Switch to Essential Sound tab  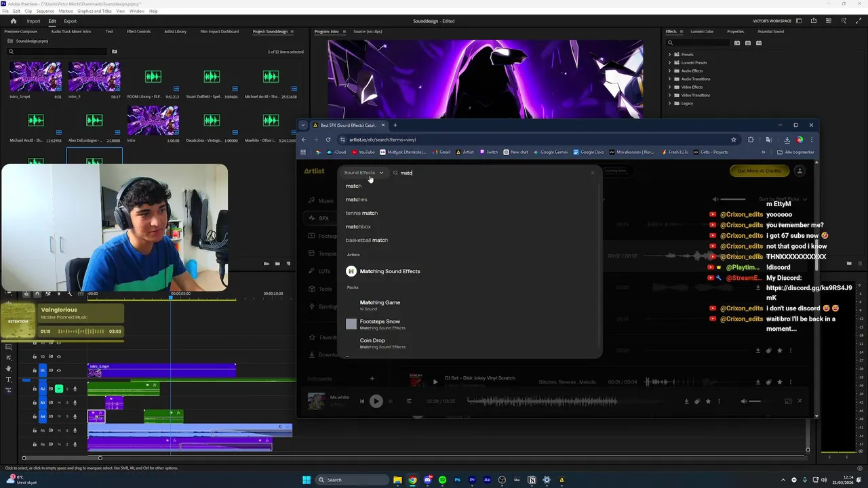771,31
